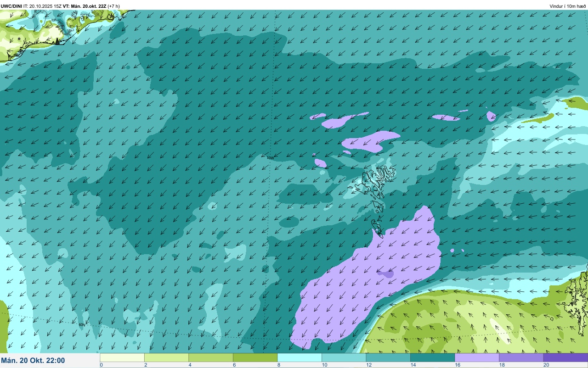This screenshot has height=368, width=588.
Task: Click the '(+7 h)' forecast offset text
Action: [x=114, y=6]
